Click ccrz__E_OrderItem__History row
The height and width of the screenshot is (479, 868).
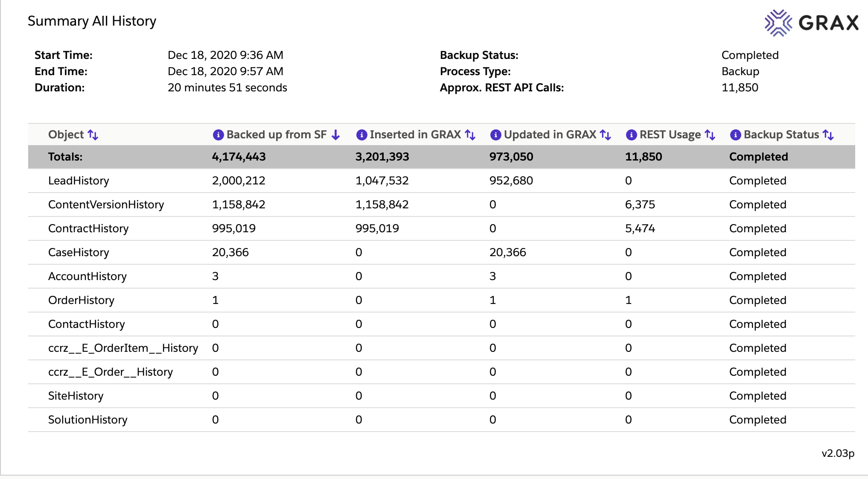123,348
